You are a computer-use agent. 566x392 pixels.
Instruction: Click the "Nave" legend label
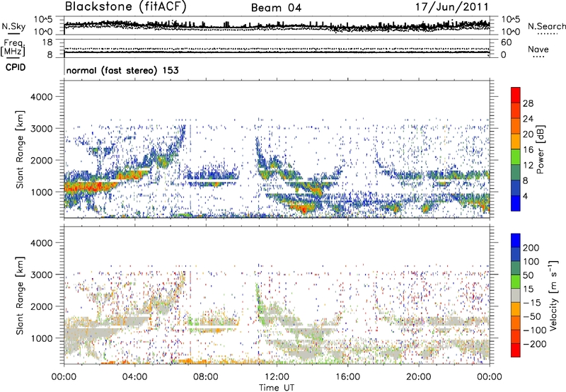point(538,50)
